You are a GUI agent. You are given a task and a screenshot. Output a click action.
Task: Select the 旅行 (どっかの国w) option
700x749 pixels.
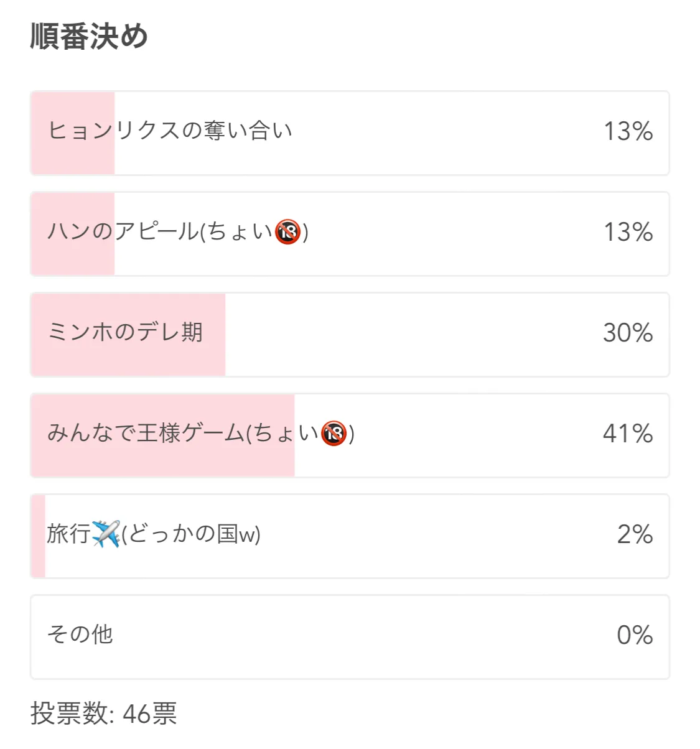tap(350, 536)
